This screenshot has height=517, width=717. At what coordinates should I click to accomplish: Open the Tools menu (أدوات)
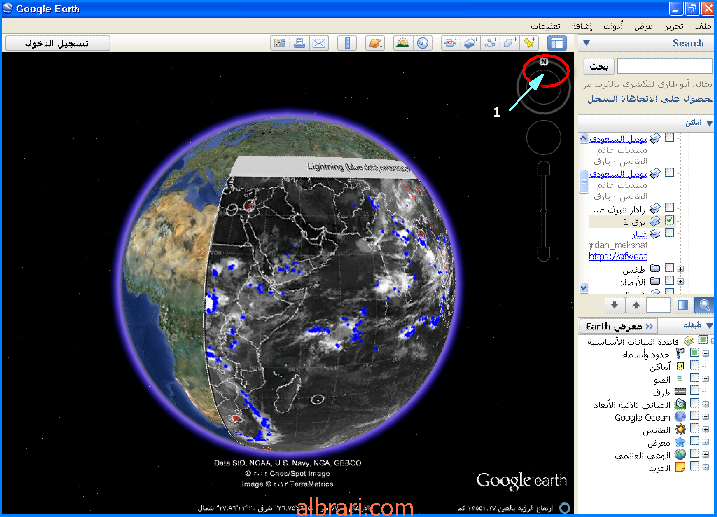pos(613,26)
